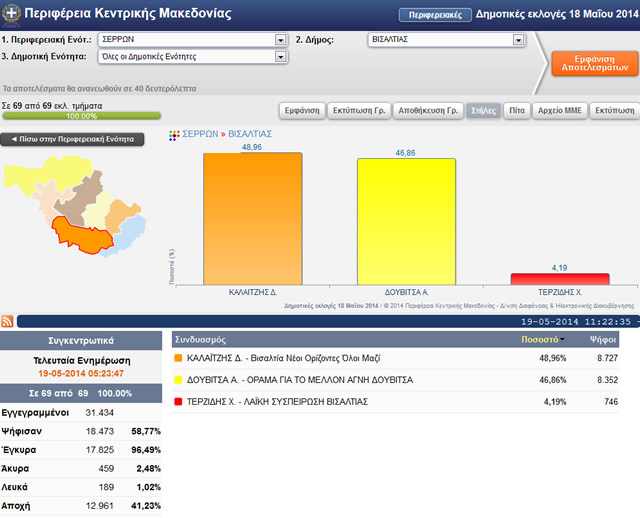640x518 pixels.
Task: Click the yellow marker for ΔΟΥΒΙΤΣΑ Α.
Action: [x=178, y=380]
